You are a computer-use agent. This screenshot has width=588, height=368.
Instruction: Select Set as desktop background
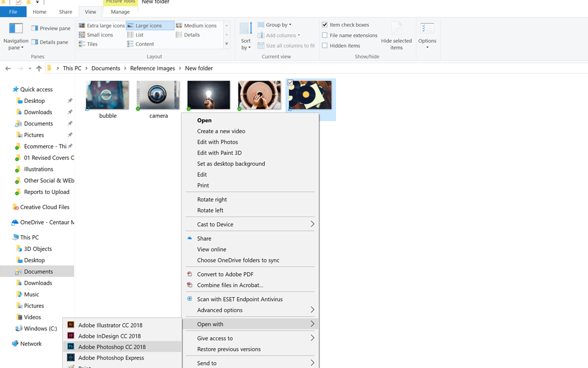coord(231,163)
